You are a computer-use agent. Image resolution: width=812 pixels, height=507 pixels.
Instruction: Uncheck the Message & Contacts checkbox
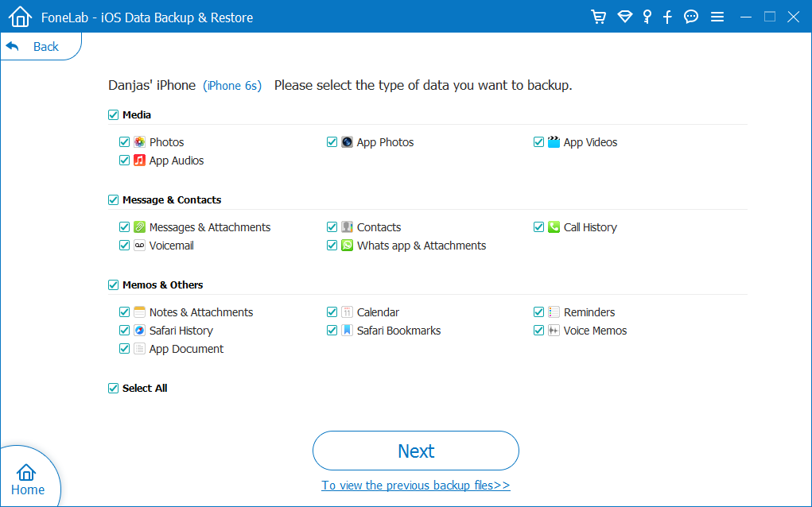pos(114,199)
